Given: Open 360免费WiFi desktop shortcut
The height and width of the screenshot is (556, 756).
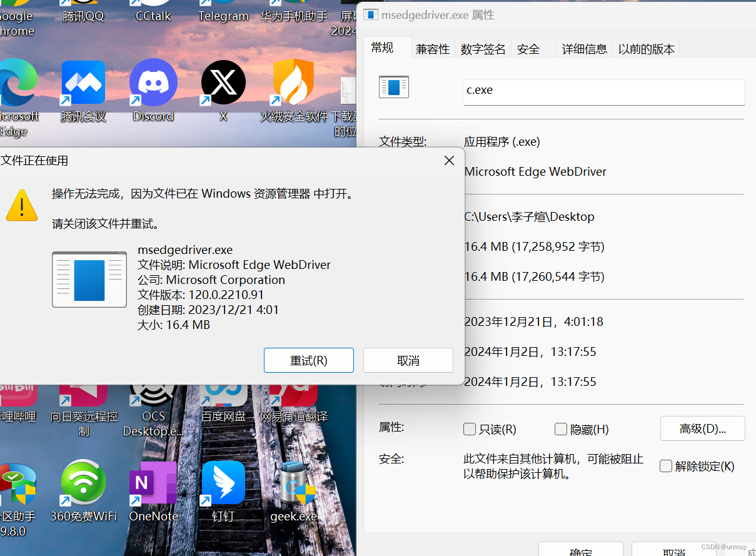Looking at the screenshot, I should (83, 492).
